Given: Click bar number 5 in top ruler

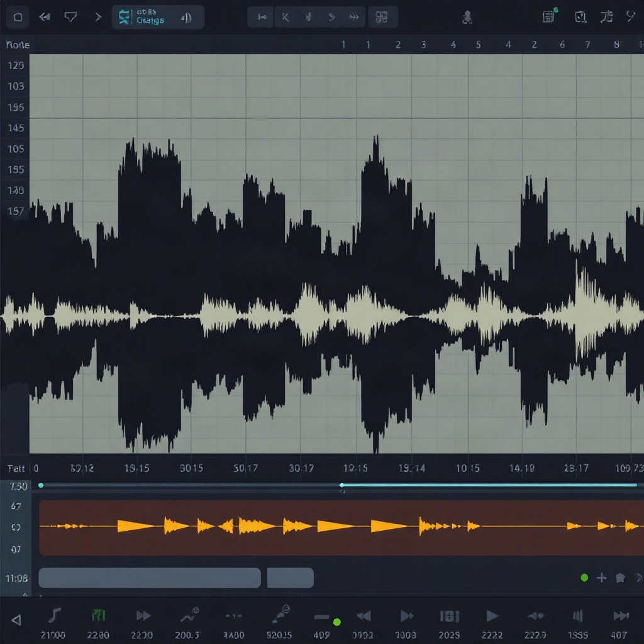Looking at the screenshot, I should point(478,45).
